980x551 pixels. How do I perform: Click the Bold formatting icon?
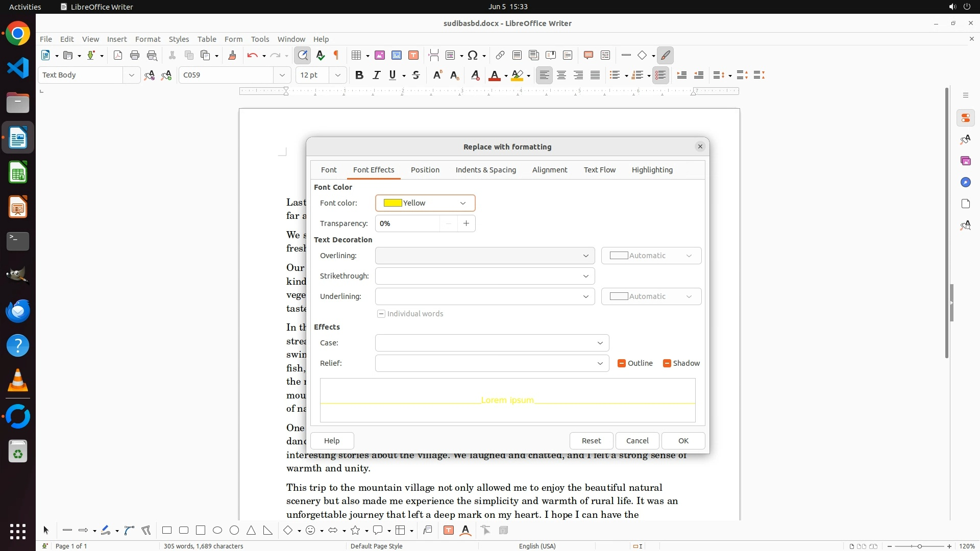pos(359,75)
